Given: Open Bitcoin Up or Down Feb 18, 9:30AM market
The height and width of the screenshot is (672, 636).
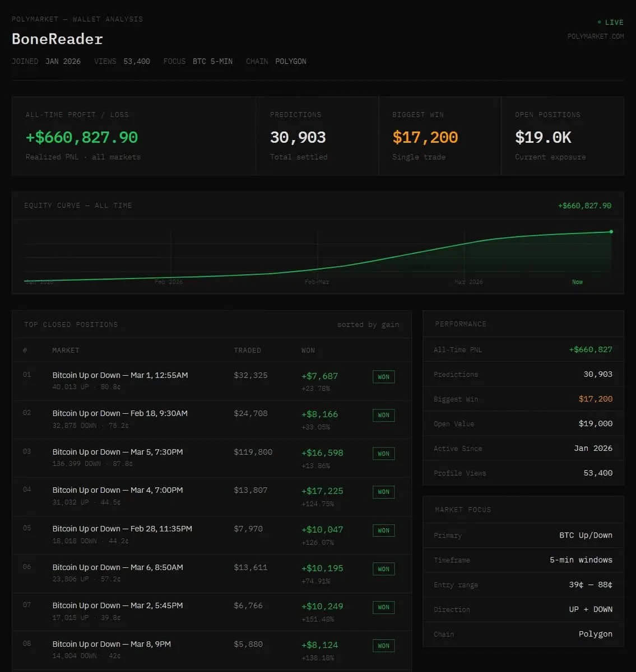Looking at the screenshot, I should [120, 413].
